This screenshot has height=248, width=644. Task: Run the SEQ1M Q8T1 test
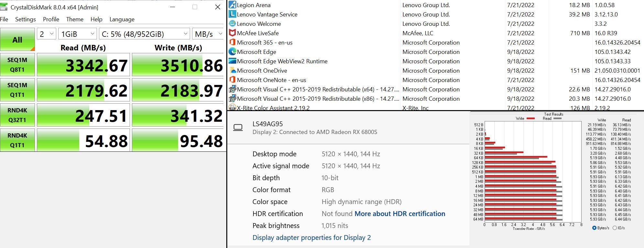17,65
